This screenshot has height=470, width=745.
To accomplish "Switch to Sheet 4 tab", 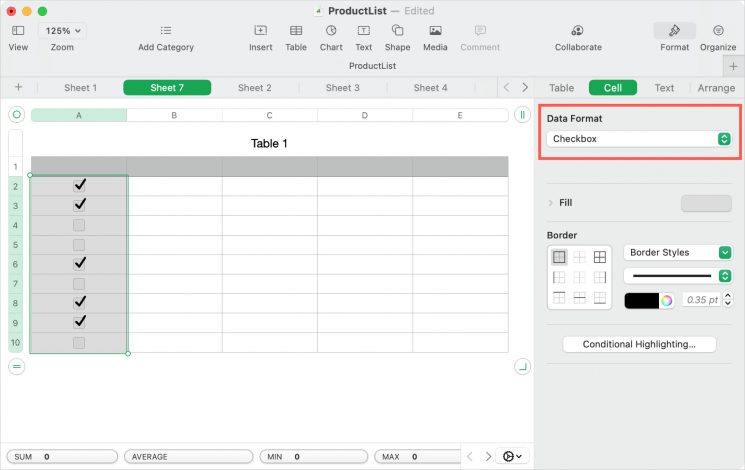I will tap(430, 87).
